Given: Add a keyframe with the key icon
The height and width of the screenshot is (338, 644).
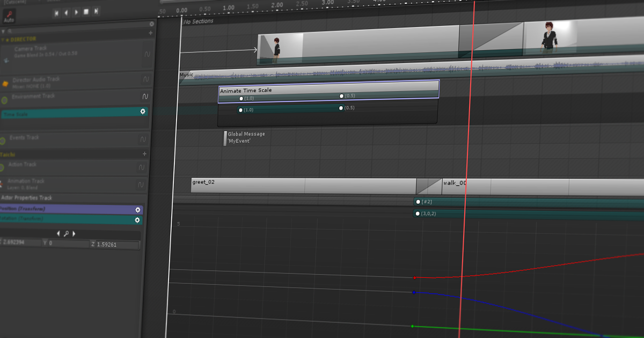Looking at the screenshot, I should 66,234.
